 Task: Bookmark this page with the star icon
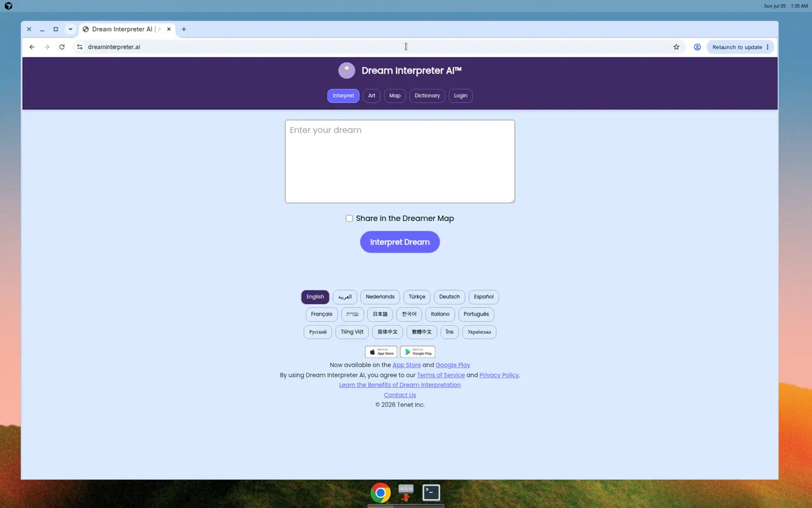click(676, 47)
